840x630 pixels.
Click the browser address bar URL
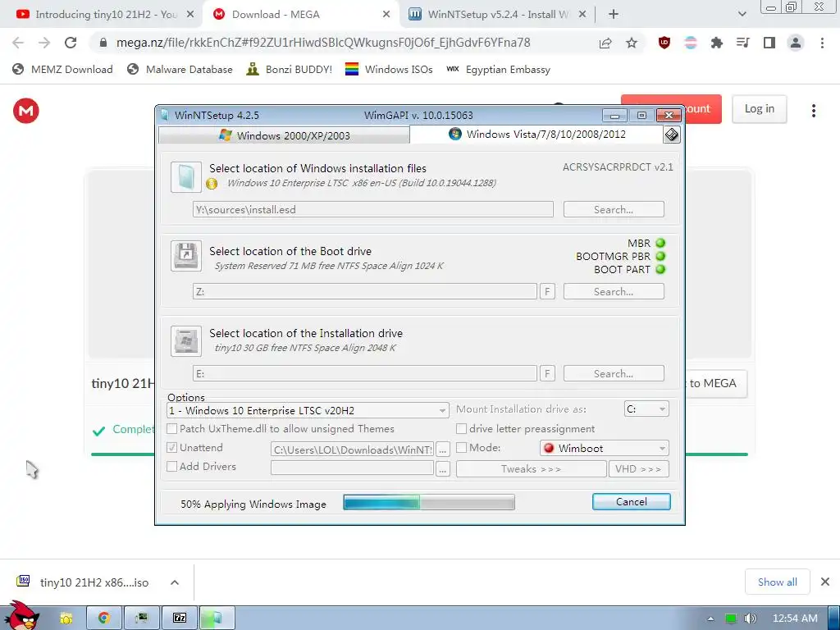pyautogui.click(x=323, y=43)
